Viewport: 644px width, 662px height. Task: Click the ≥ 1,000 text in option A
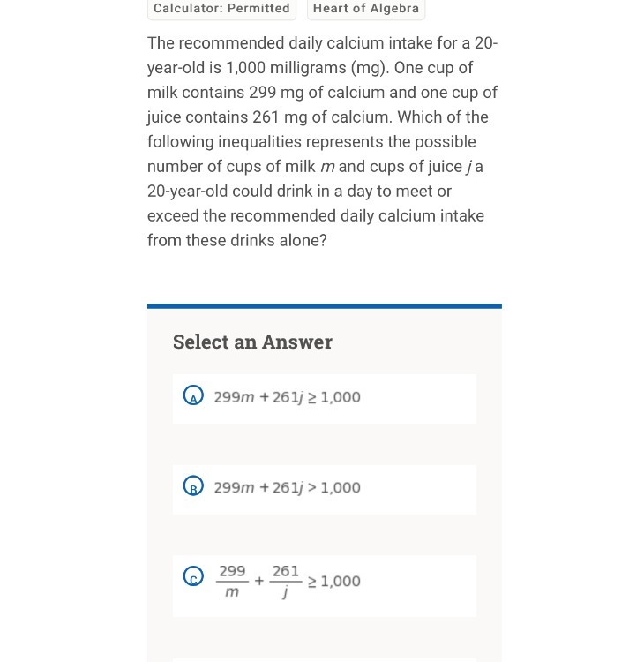pyautogui.click(x=333, y=397)
